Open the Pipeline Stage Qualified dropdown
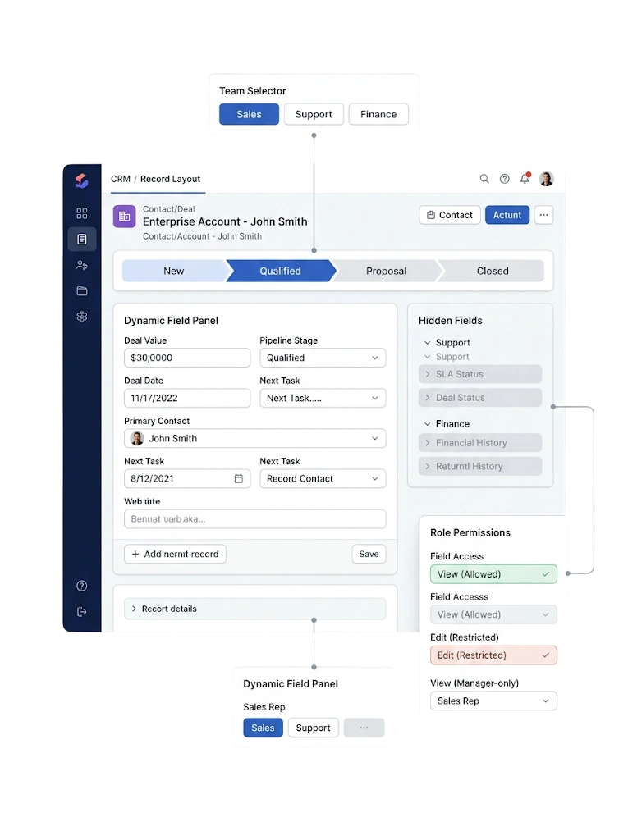The height and width of the screenshot is (840, 628). click(x=323, y=358)
